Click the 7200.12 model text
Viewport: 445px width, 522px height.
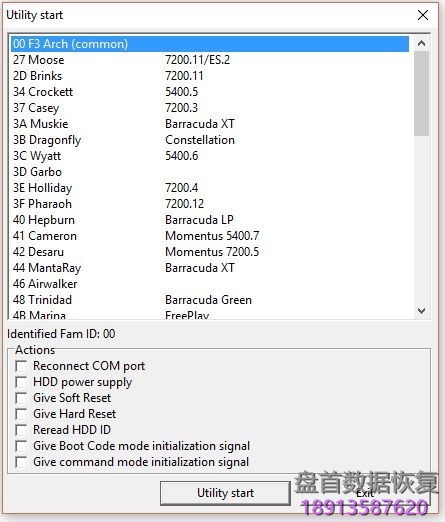pyautogui.click(x=184, y=204)
